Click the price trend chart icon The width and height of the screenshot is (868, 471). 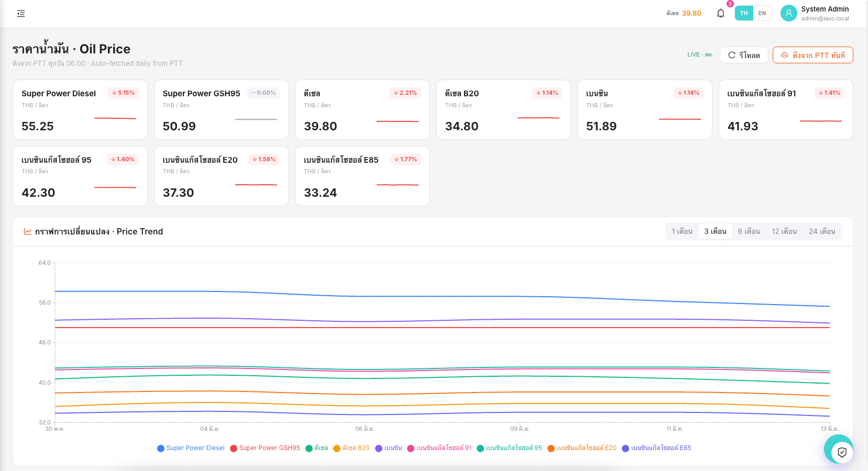point(27,231)
